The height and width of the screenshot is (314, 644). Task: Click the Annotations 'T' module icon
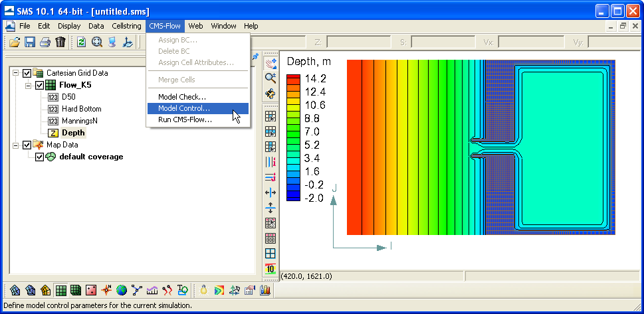click(x=182, y=291)
